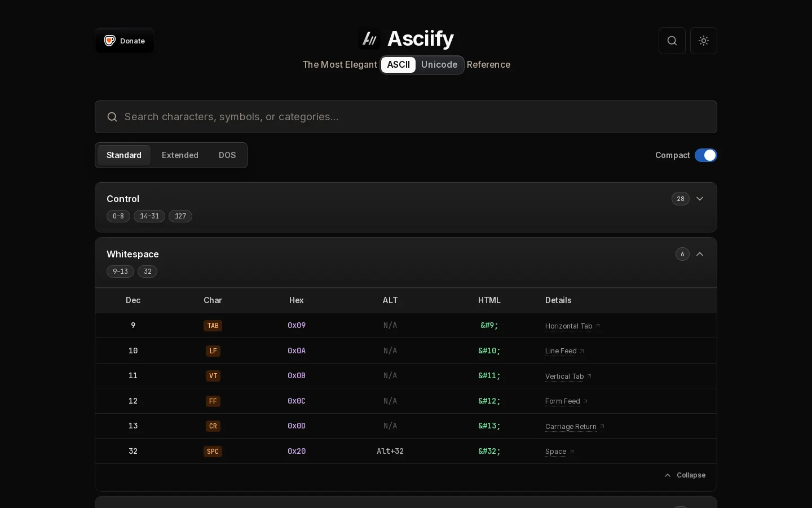
Task: Click the CR character badge
Action: 213,426
